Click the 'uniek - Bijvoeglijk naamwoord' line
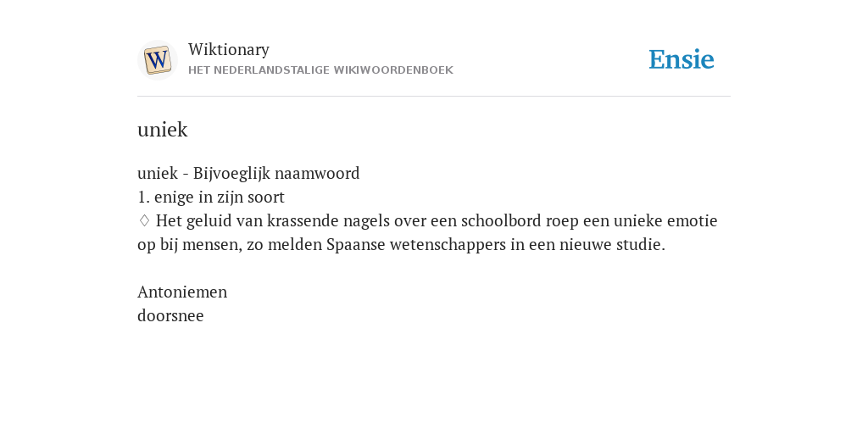868x434 pixels. pyautogui.click(x=248, y=173)
